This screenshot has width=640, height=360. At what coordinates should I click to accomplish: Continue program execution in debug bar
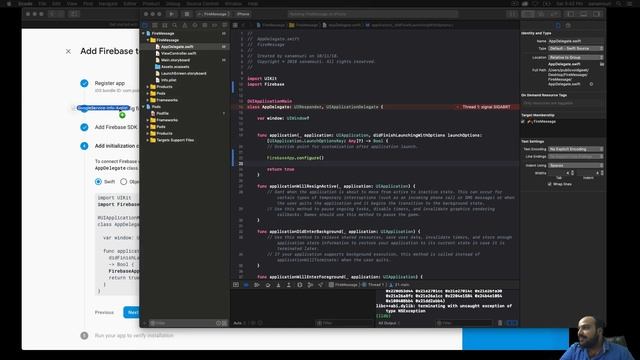point(257,284)
